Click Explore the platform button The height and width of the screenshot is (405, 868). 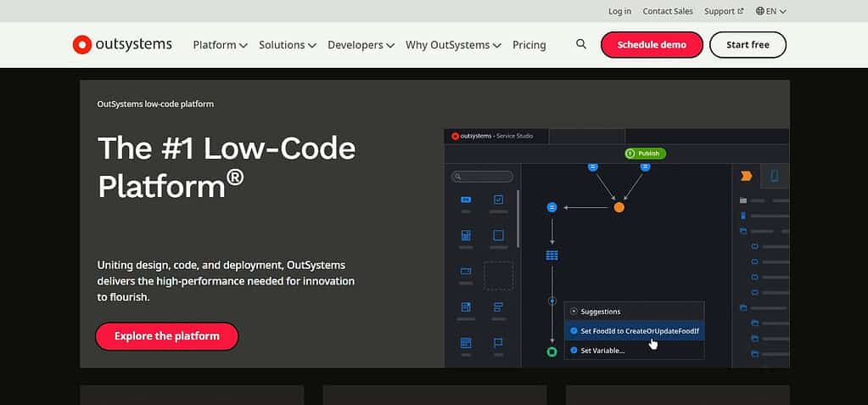166,336
